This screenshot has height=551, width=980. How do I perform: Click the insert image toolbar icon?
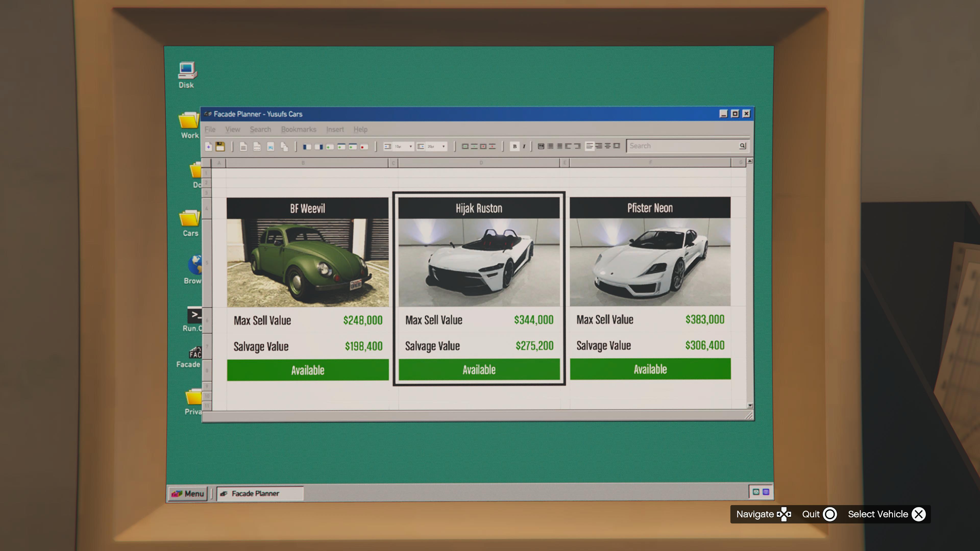click(271, 146)
